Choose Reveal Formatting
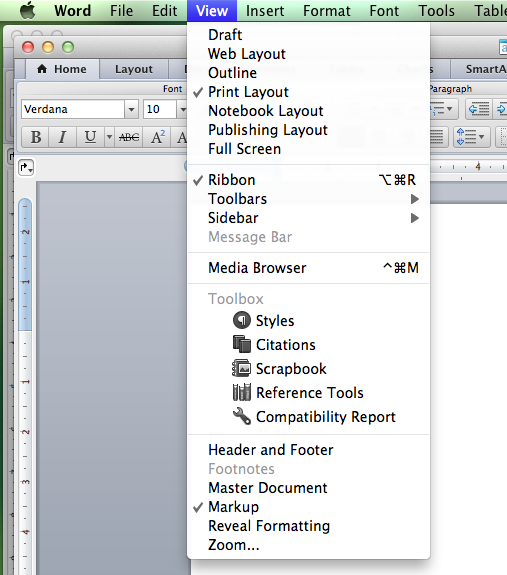 pyautogui.click(x=308, y=526)
